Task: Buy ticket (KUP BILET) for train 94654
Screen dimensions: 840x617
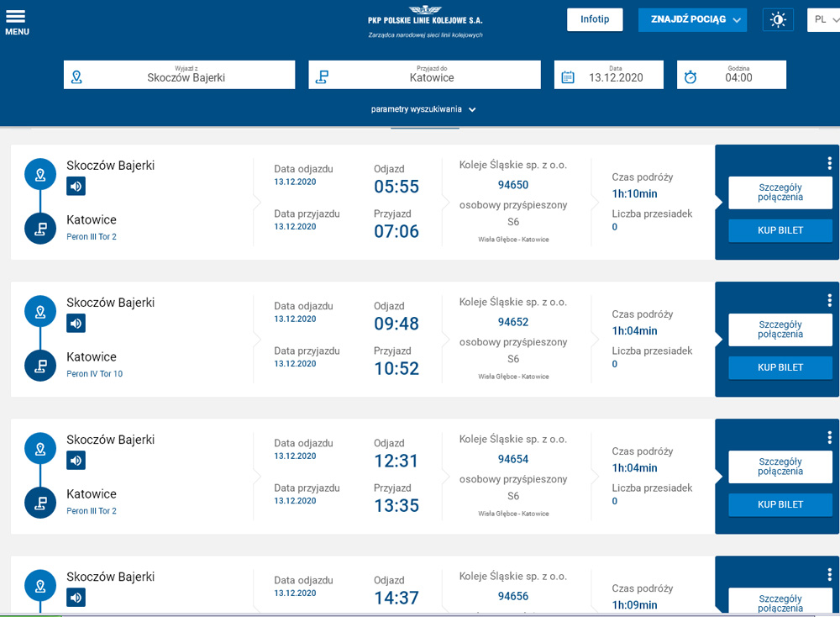Action: coord(780,505)
